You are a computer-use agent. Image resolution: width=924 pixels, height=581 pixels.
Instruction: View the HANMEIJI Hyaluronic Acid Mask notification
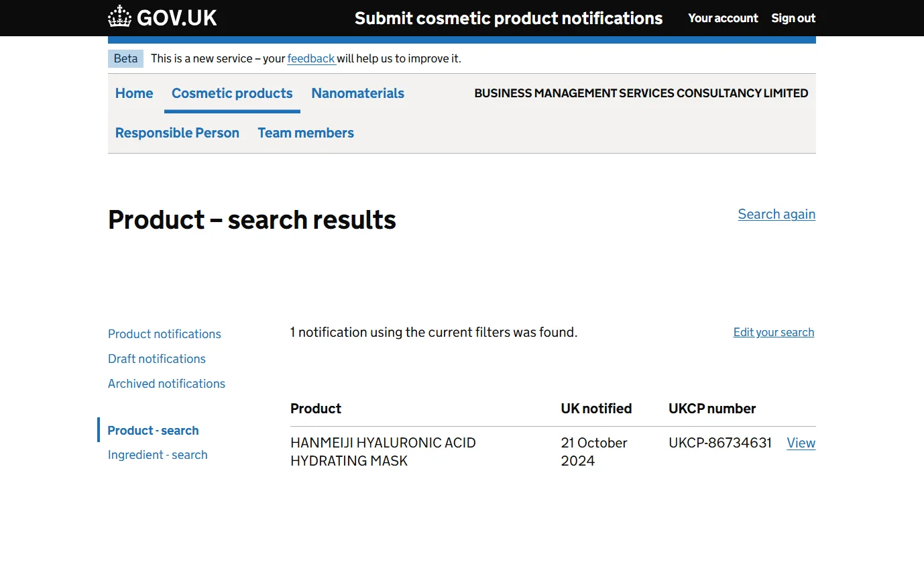801,443
